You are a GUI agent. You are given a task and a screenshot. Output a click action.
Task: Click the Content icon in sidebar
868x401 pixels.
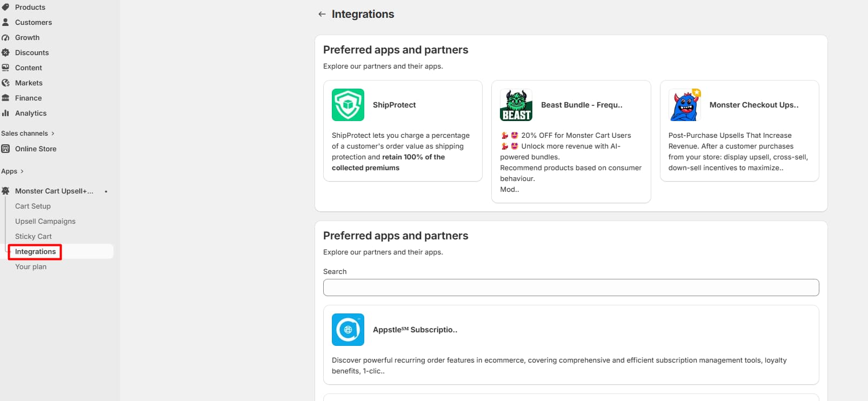[5, 68]
